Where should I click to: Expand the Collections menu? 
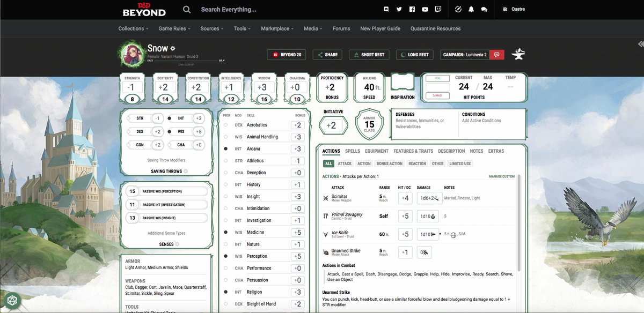[x=133, y=28]
